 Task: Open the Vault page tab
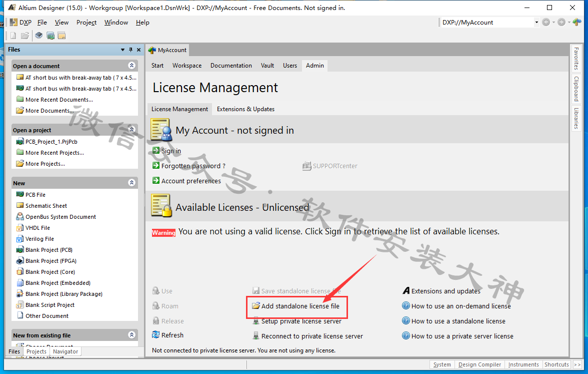tap(267, 65)
